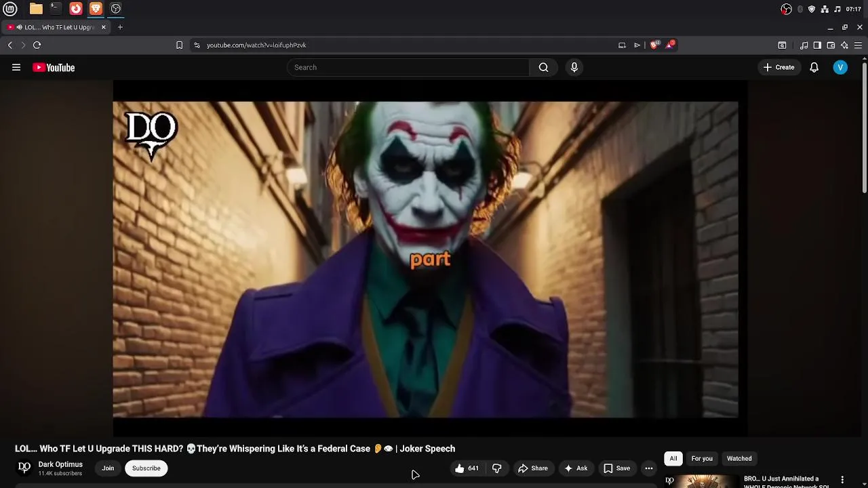The image size is (868, 488).
Task: Open YouTube notifications bell
Action: pos(814,67)
